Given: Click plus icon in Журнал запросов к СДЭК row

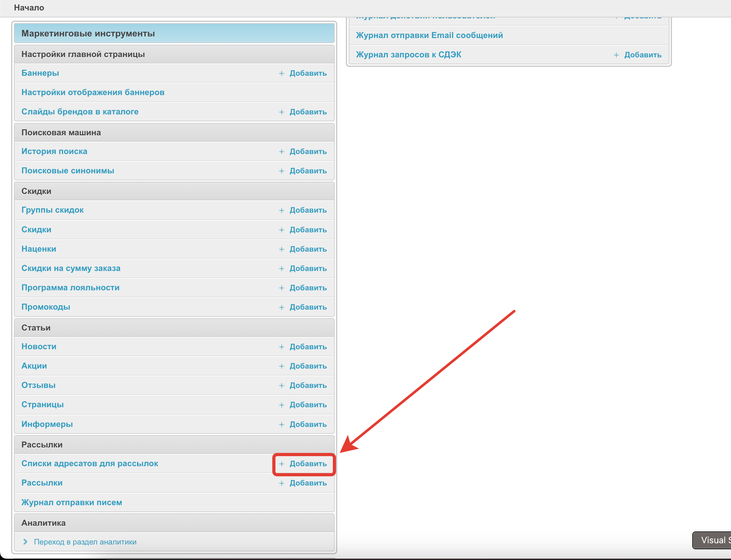Looking at the screenshot, I should 616,55.
